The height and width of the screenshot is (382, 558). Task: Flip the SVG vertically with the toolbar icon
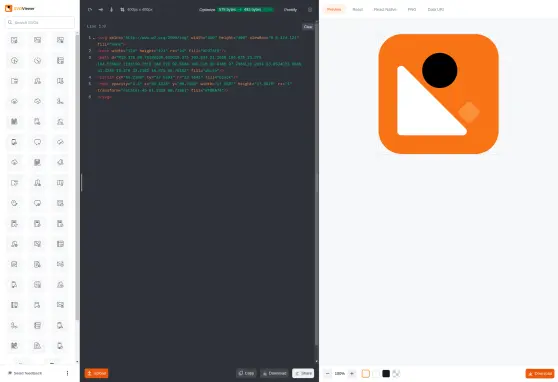(111, 10)
